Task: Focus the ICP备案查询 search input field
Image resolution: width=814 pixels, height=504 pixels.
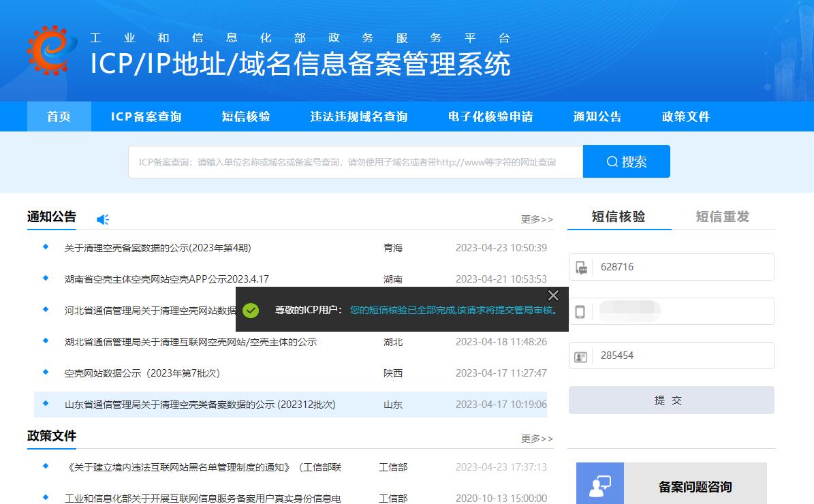Action: pyautogui.click(x=355, y=162)
